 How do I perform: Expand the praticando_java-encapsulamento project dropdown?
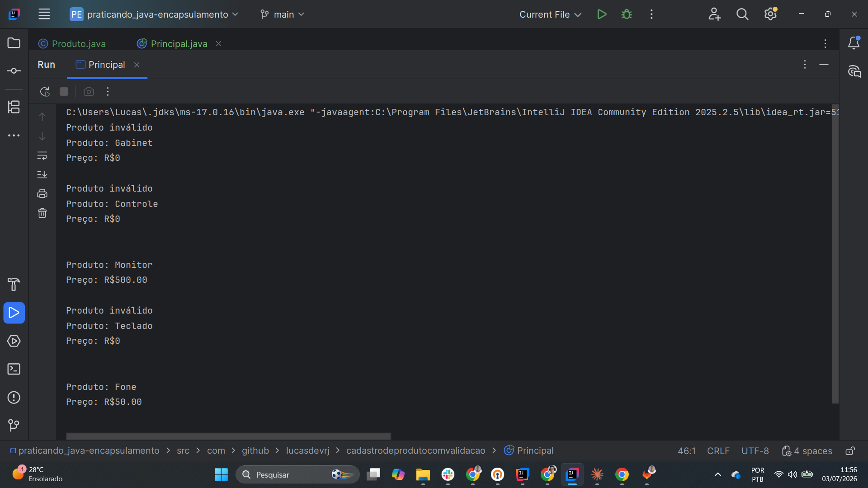point(154,14)
